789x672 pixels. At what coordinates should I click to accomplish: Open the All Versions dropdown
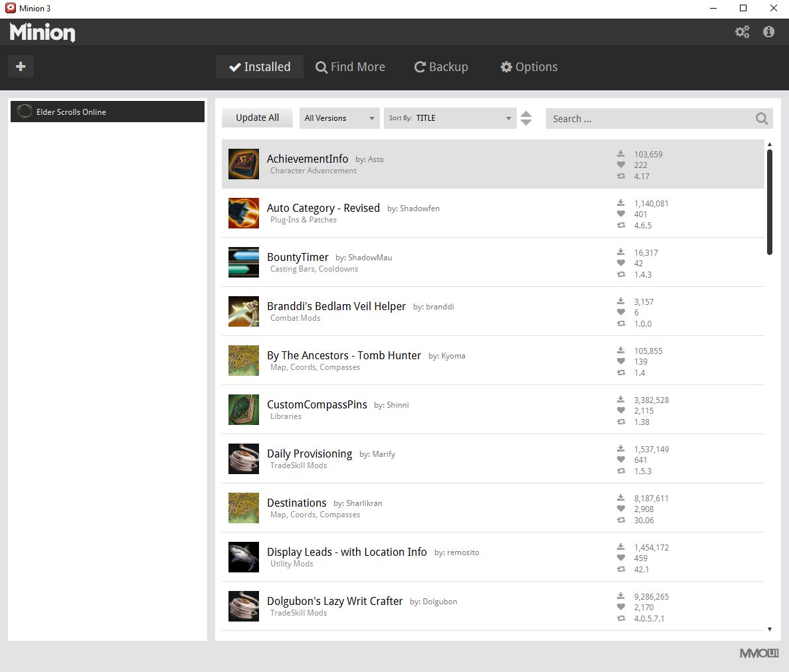[x=339, y=118]
